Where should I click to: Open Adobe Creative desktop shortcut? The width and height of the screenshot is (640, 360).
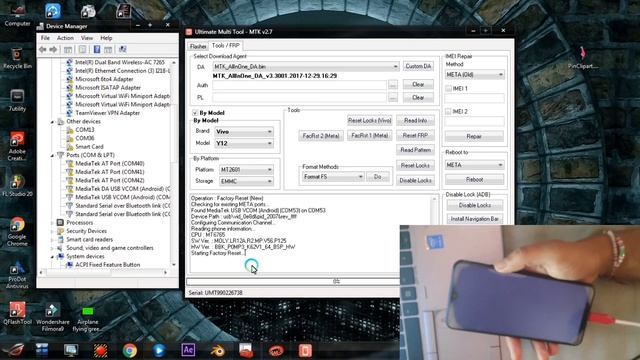coord(17,146)
